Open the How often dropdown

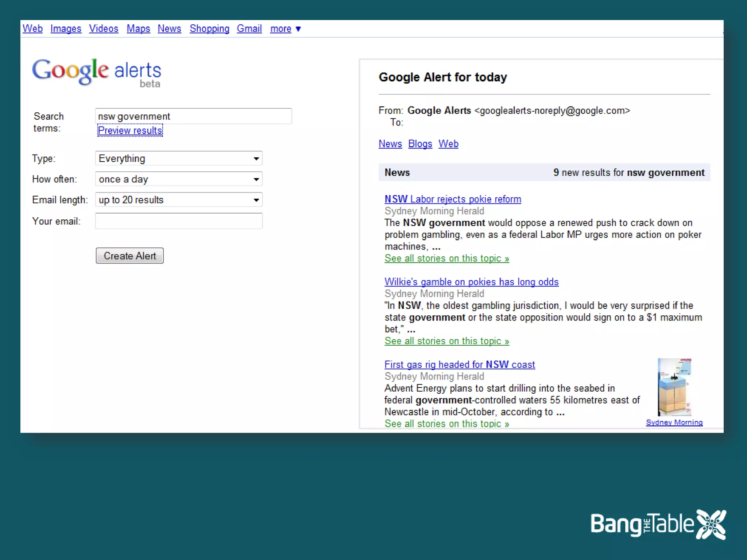pos(178,179)
